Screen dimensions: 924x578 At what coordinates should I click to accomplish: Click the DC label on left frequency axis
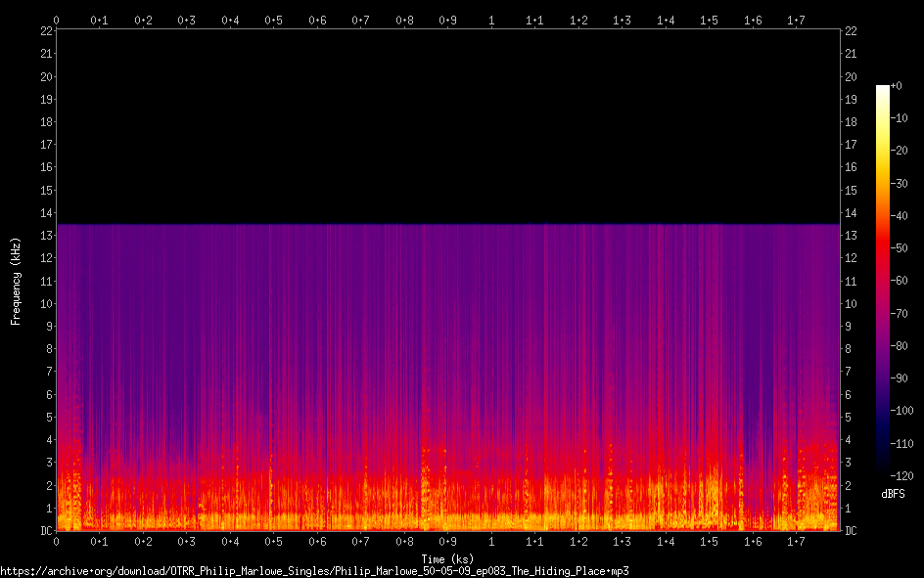46,531
